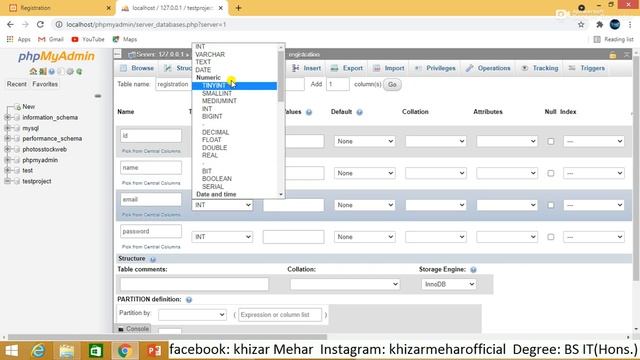Reload the page with refresh icon

(x=40, y=24)
